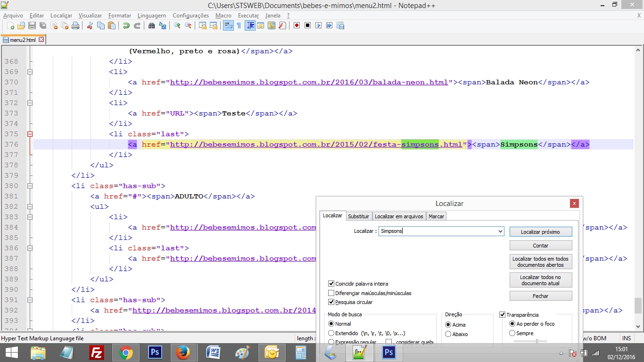Collapse fold marker at line 369

coord(30,72)
